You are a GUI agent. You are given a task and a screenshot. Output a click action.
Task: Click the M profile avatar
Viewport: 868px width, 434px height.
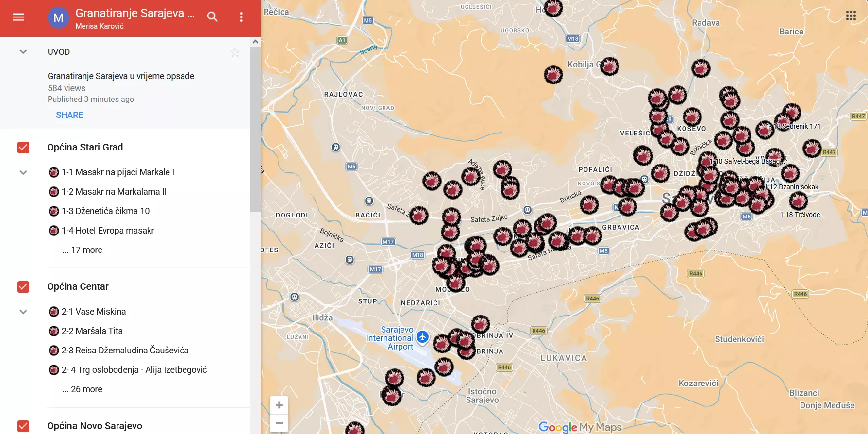point(58,18)
